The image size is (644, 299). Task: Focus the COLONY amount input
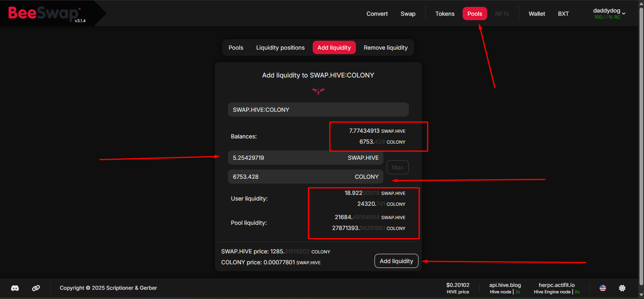click(305, 177)
